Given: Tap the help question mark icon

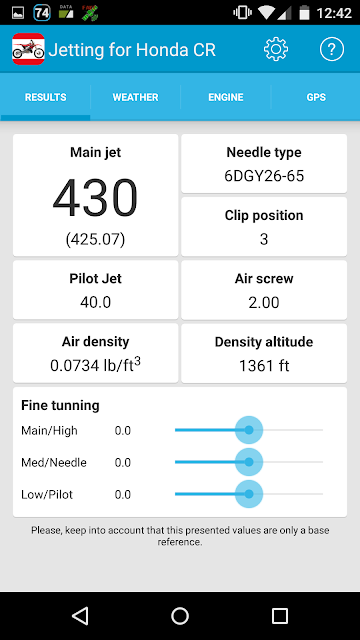Looking at the screenshot, I should pyautogui.click(x=331, y=49).
